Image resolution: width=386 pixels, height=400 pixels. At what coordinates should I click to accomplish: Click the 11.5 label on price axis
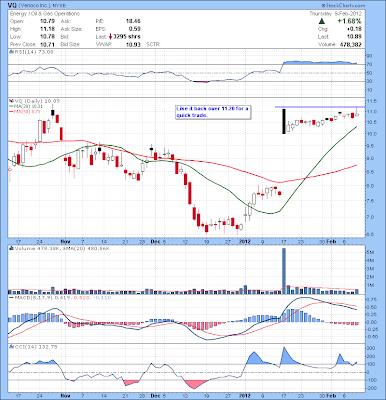click(372, 101)
